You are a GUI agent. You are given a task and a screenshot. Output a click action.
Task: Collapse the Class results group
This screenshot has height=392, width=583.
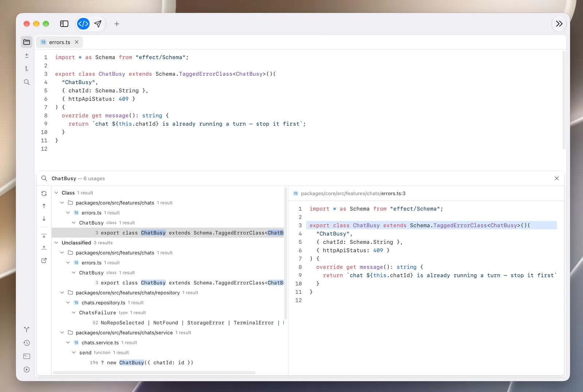(x=56, y=193)
